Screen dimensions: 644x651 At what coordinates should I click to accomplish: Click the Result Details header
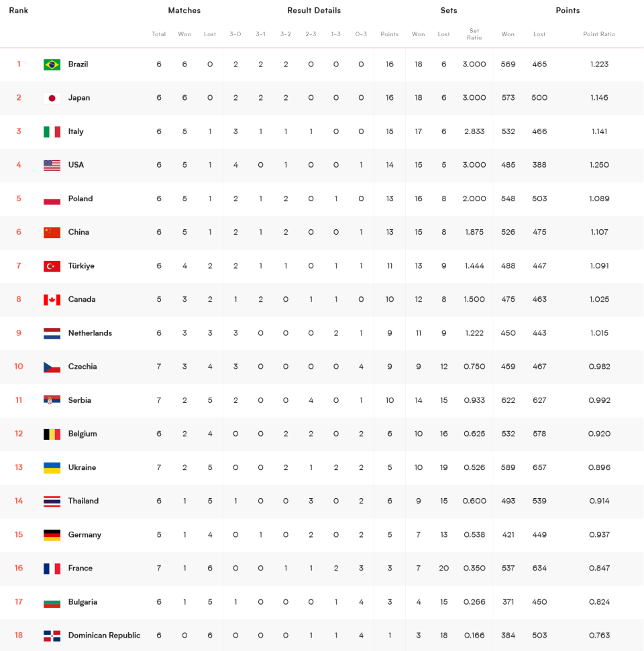point(314,10)
